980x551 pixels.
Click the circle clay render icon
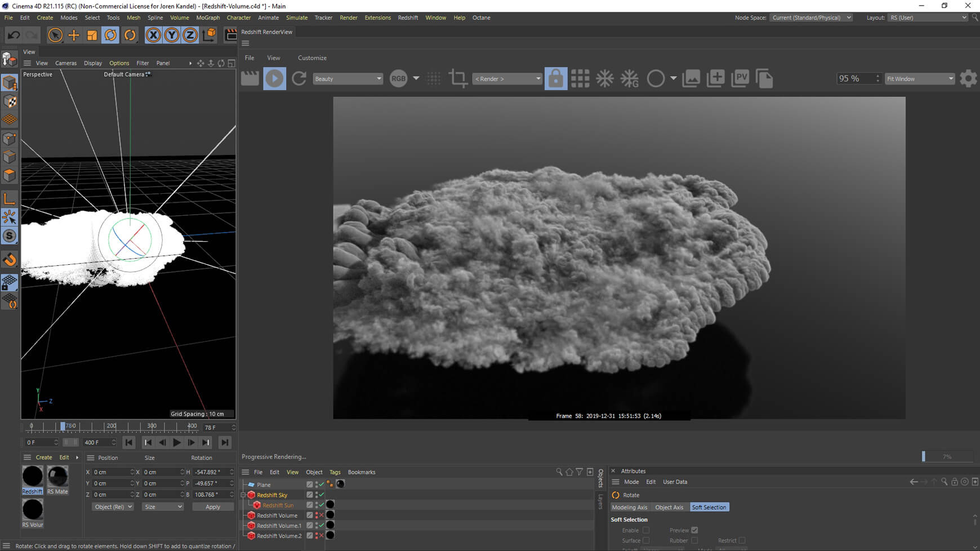pos(656,78)
